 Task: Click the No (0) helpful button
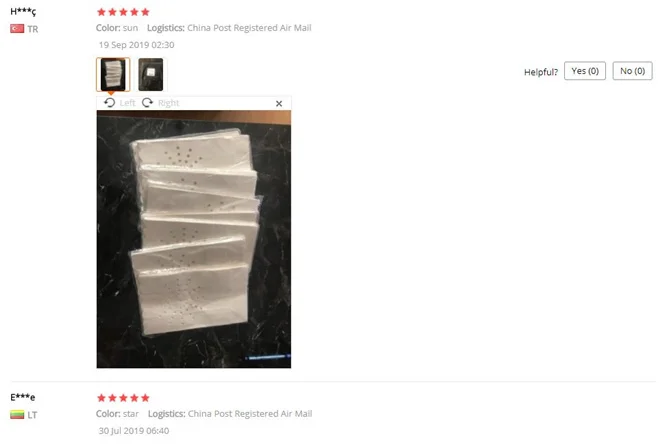tap(632, 71)
